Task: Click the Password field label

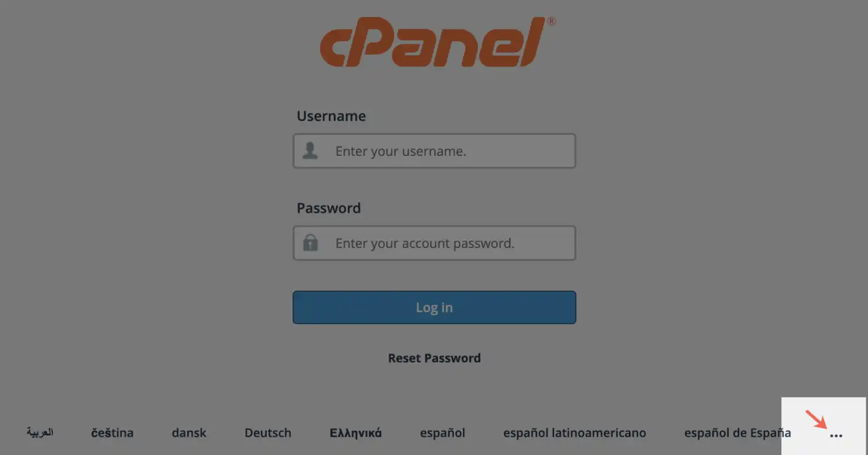Action: (x=329, y=208)
